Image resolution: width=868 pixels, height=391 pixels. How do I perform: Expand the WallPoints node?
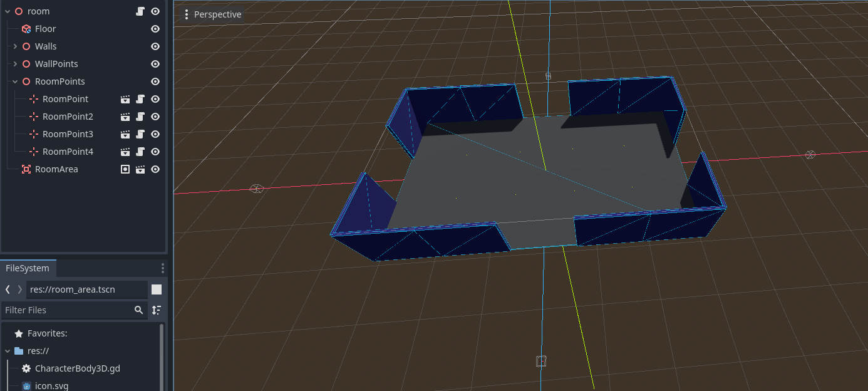15,64
